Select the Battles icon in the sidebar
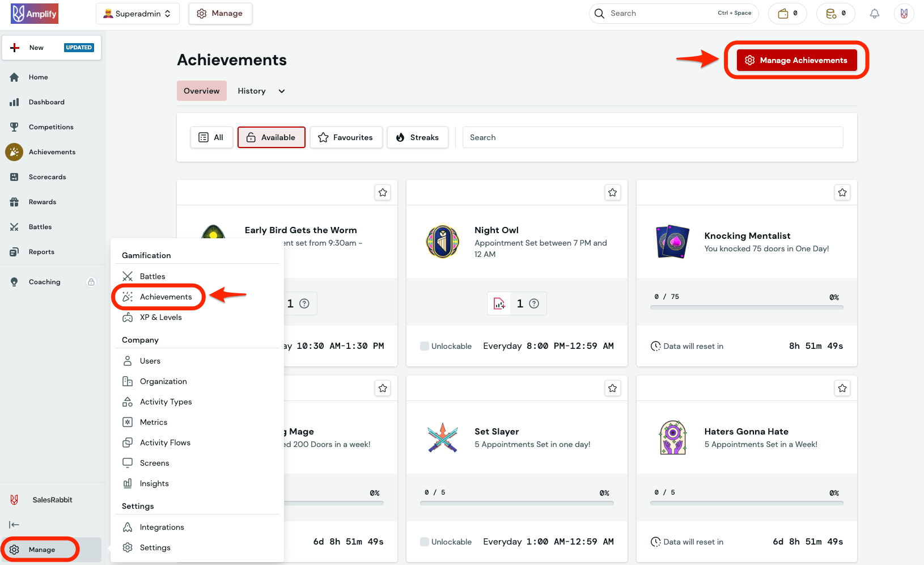Screen dimensions: 924x565 [x=15, y=226]
